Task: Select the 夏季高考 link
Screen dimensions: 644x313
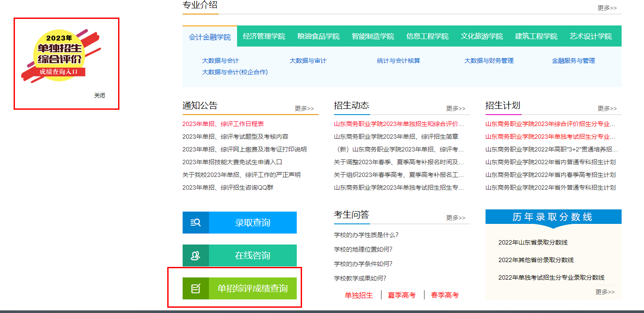Action: [x=402, y=295]
